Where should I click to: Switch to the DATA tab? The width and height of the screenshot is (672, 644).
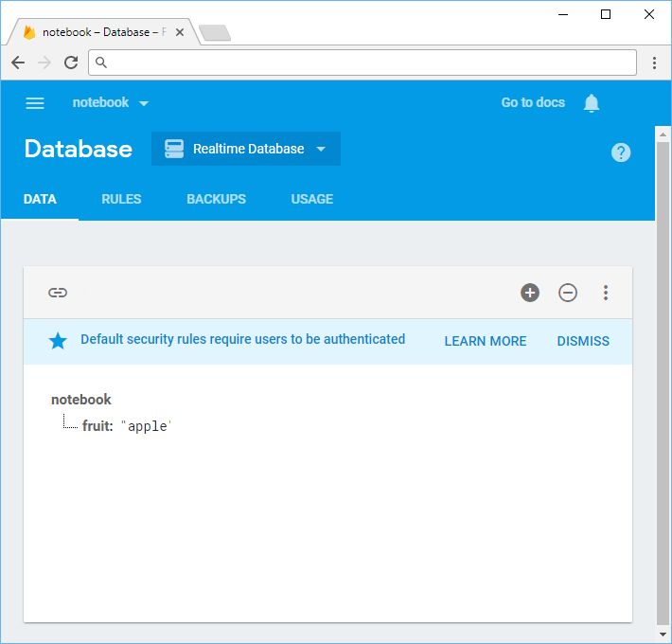tap(40, 199)
